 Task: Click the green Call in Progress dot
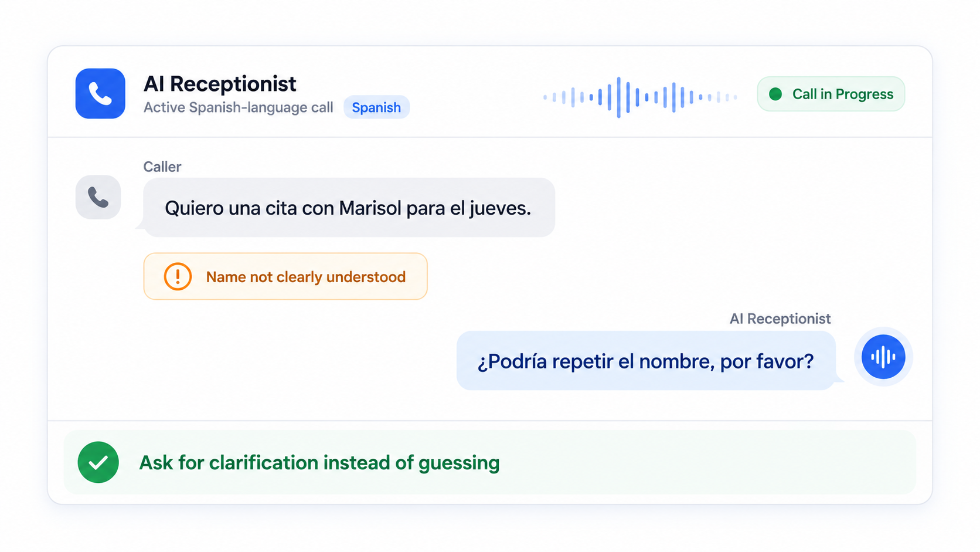(775, 94)
